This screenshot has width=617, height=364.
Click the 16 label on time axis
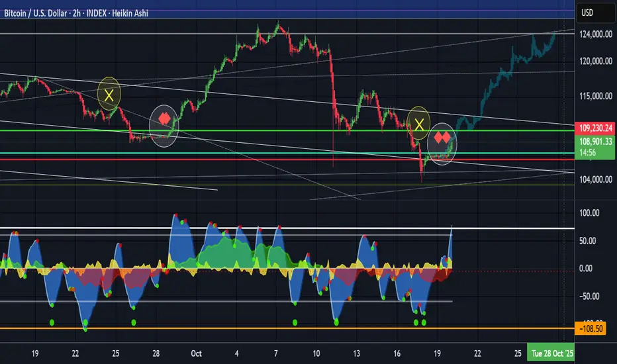[x=397, y=353]
